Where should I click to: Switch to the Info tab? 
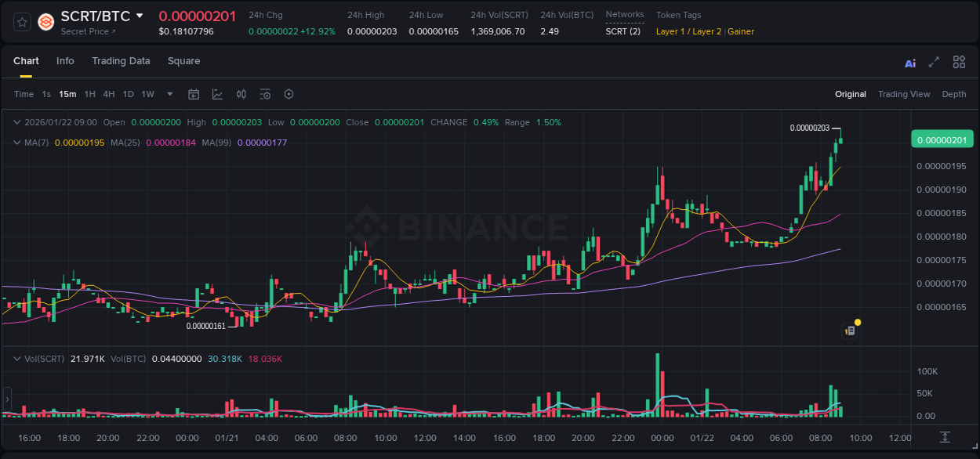(x=65, y=61)
